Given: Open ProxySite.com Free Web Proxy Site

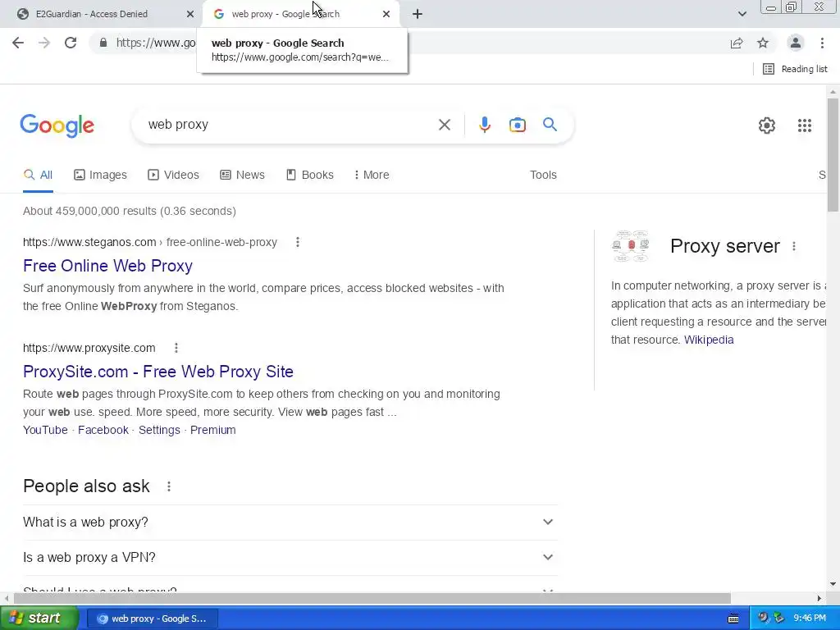Looking at the screenshot, I should [x=158, y=372].
